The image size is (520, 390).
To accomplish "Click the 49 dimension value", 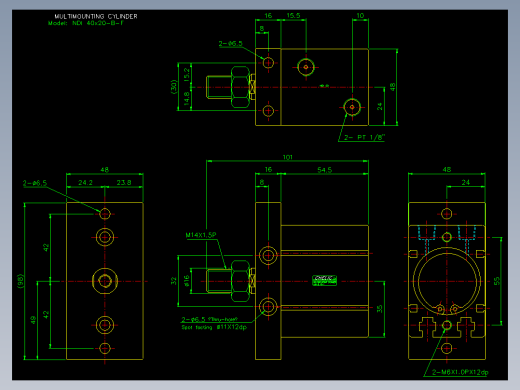I will pos(33,320).
